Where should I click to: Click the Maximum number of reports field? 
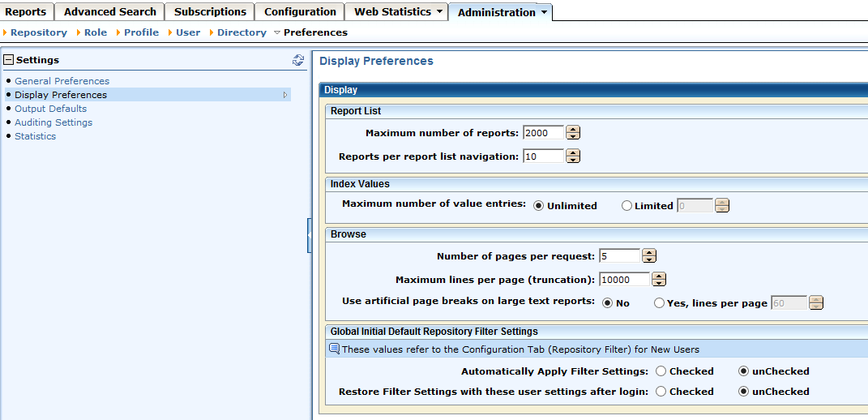543,133
